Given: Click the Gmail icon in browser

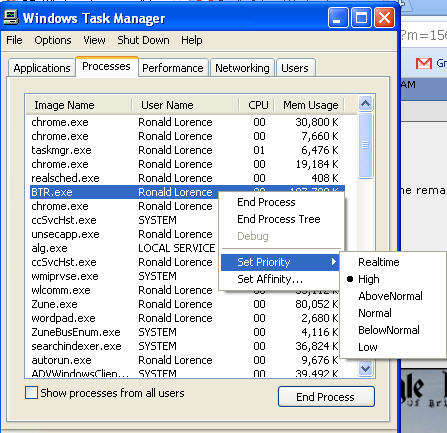Looking at the screenshot, I should click(x=424, y=63).
